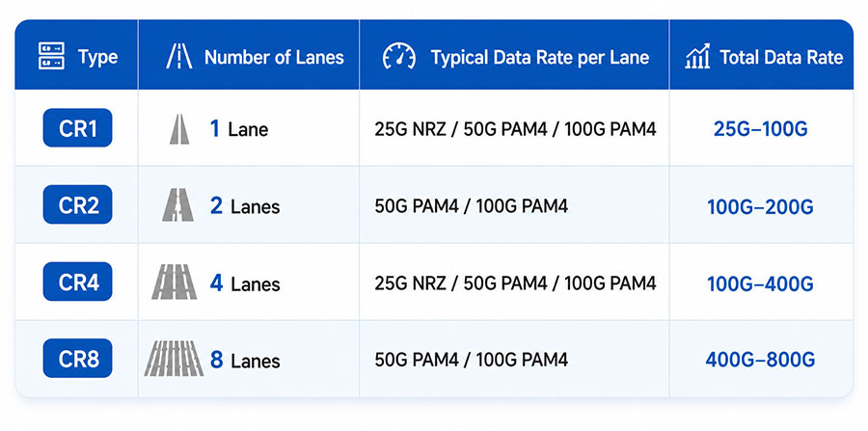Select the CR8 badge
The width and height of the screenshot is (868, 431).
(77, 358)
